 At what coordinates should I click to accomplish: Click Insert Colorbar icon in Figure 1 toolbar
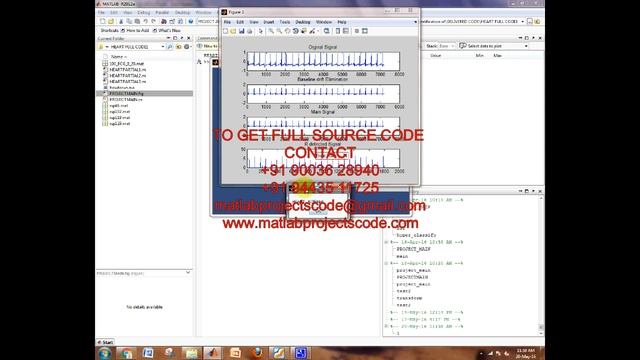point(338,31)
